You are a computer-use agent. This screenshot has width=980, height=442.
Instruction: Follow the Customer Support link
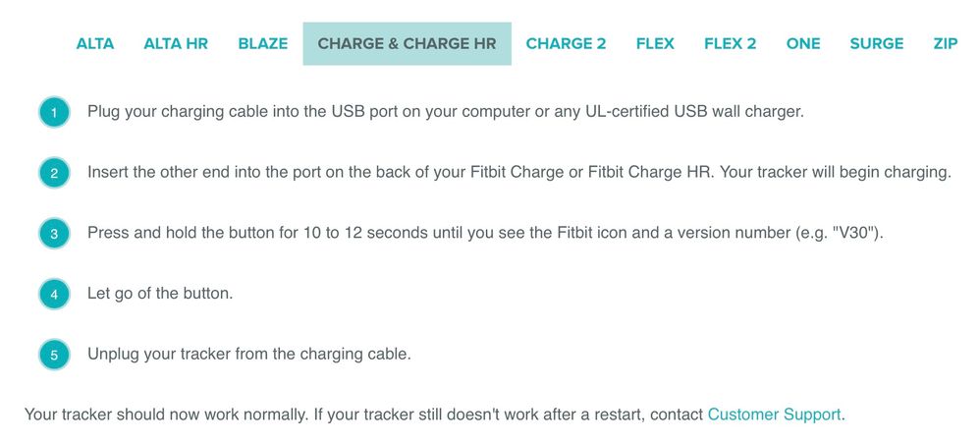click(774, 414)
